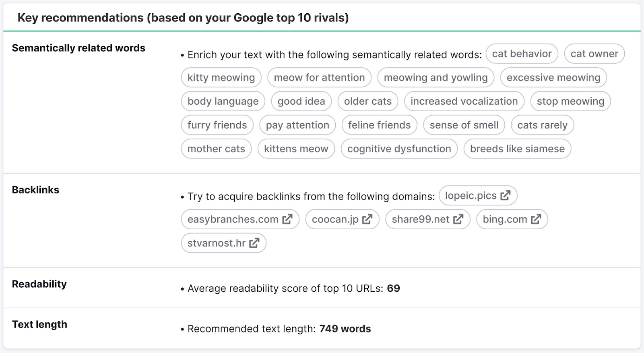This screenshot has width=644, height=353.
Task: Open external link icon for easybranches.com
Action: 287,219
